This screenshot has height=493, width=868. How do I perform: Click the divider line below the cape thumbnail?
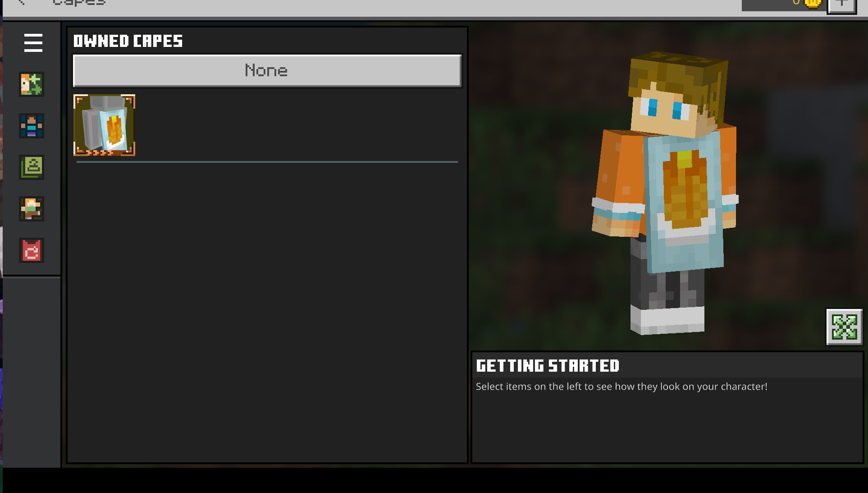(267, 161)
